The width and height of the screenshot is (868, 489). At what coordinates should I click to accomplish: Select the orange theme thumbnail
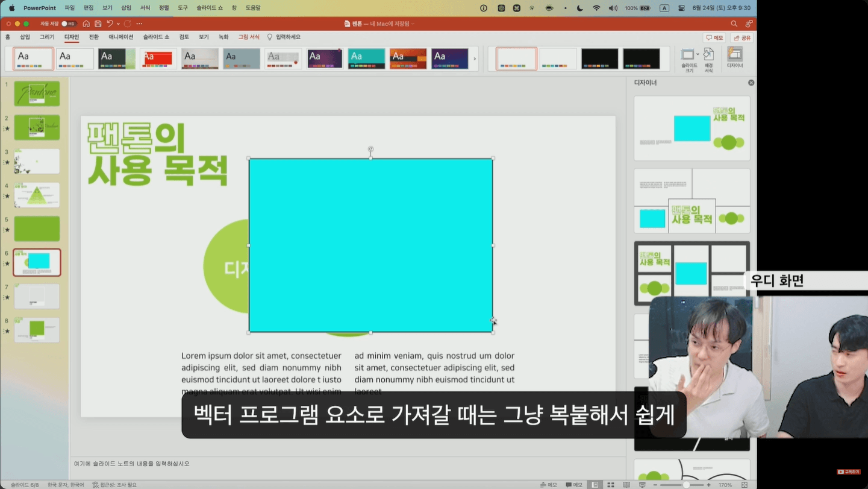[x=408, y=58]
